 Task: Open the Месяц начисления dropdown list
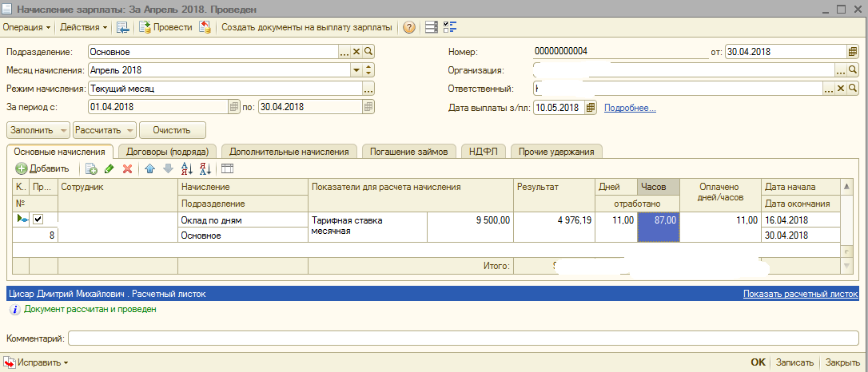coord(356,69)
